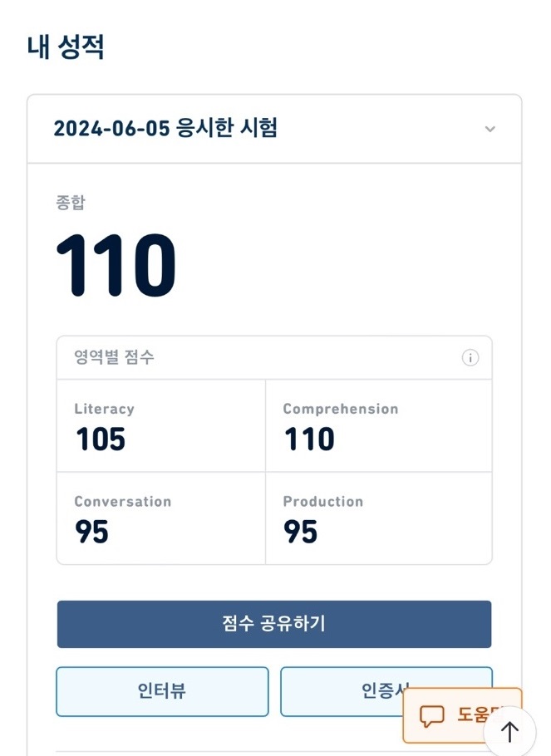
Task: Open the 2024-06-05 응시한 시험 selector
Action: [166, 129]
